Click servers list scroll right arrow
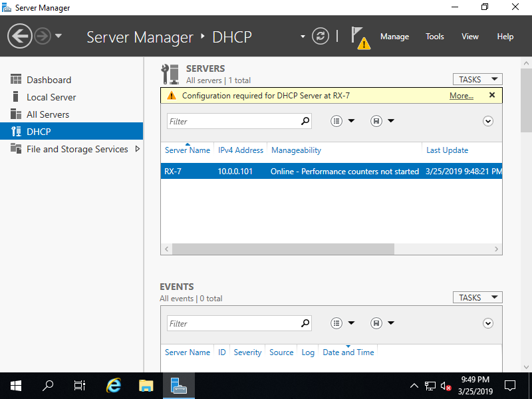The image size is (532, 399). coord(496,249)
